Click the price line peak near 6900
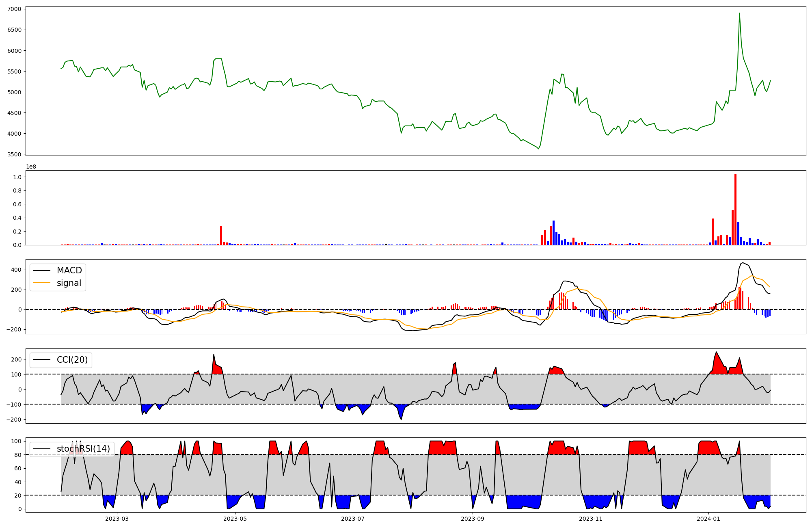Viewport: 812px width, 528px height. coord(739,13)
